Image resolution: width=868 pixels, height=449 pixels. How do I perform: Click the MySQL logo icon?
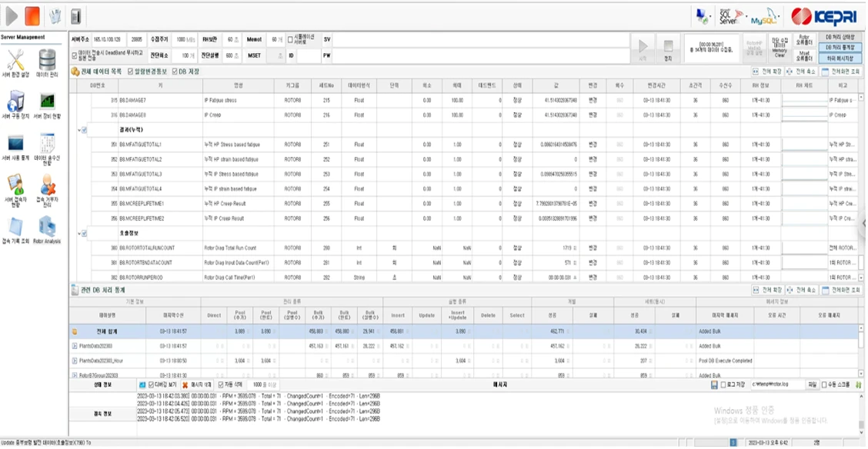click(x=766, y=17)
